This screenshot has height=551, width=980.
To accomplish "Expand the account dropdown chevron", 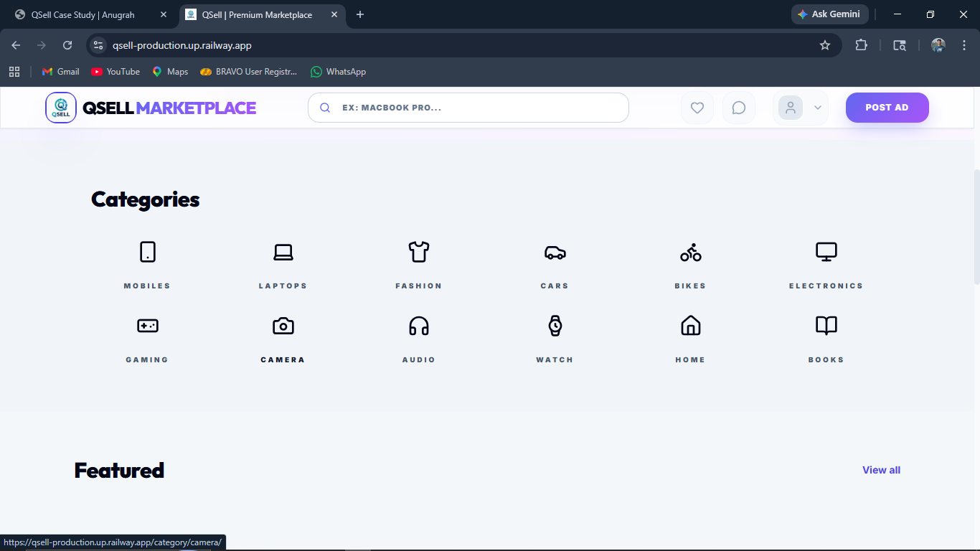I will click(818, 108).
